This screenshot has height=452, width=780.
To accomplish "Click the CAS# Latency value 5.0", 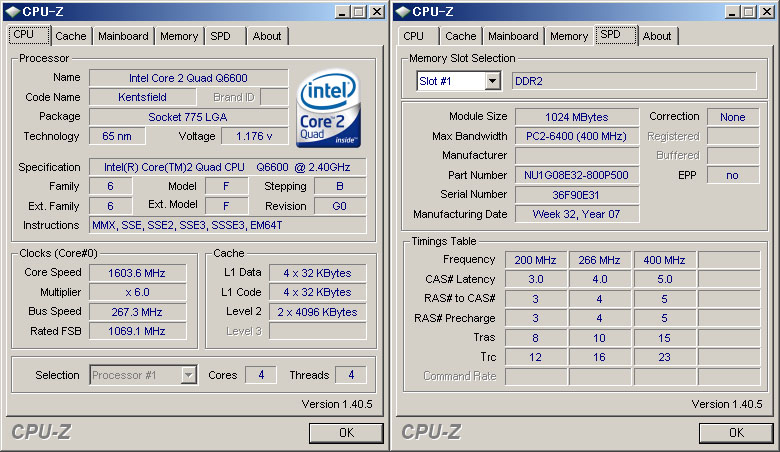I will click(x=665, y=279).
